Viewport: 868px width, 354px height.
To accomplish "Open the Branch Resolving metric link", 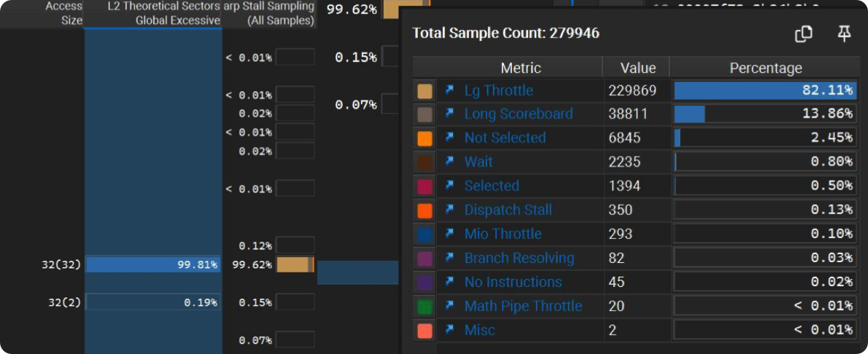I will point(519,258).
